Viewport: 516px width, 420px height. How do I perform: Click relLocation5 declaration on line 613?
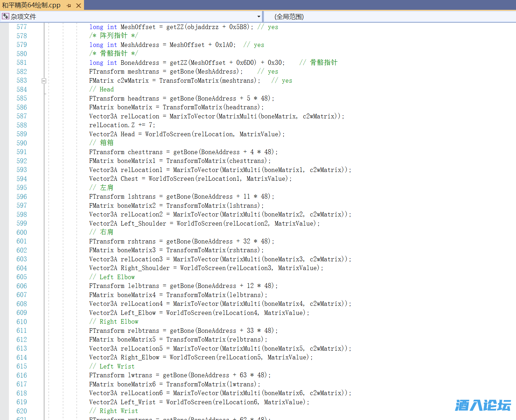[x=141, y=349]
